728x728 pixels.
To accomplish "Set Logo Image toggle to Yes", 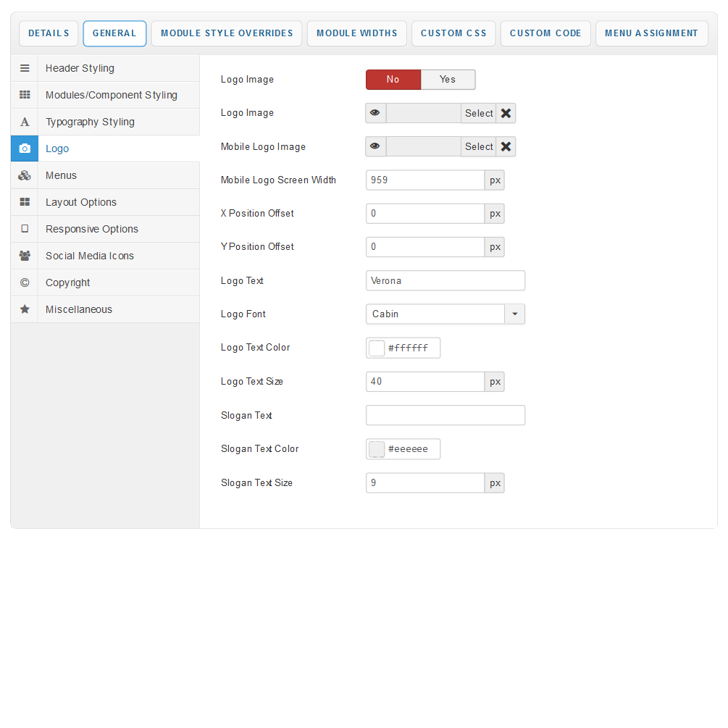I will tap(448, 80).
